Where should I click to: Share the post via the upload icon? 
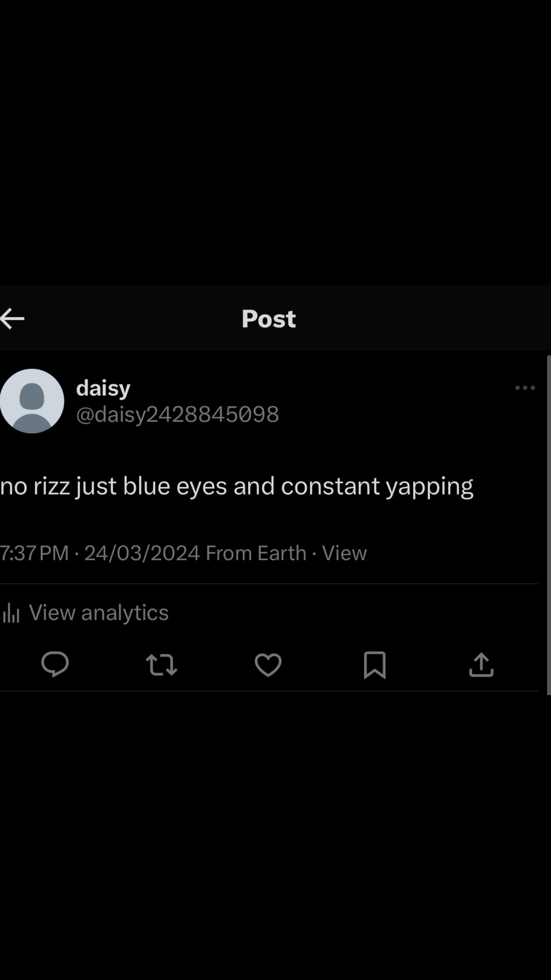point(481,665)
